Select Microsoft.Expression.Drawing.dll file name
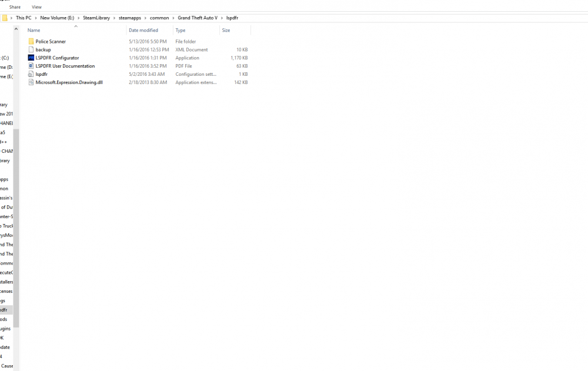The height and width of the screenshot is (371, 588). [x=69, y=82]
